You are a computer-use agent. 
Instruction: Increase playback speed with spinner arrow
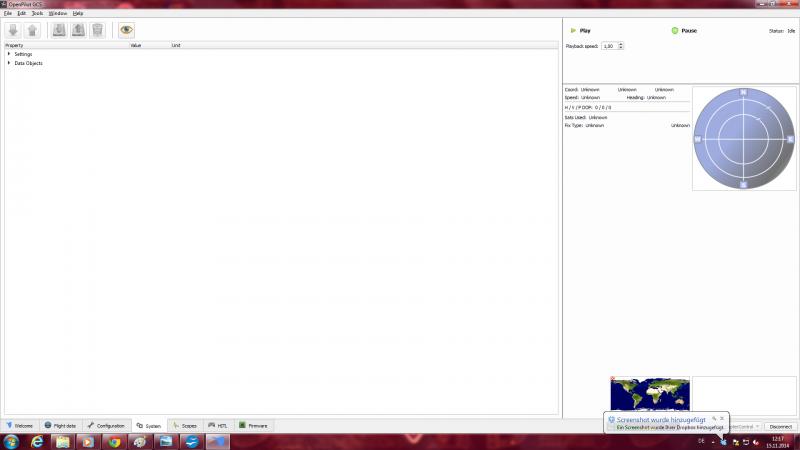tap(621, 44)
